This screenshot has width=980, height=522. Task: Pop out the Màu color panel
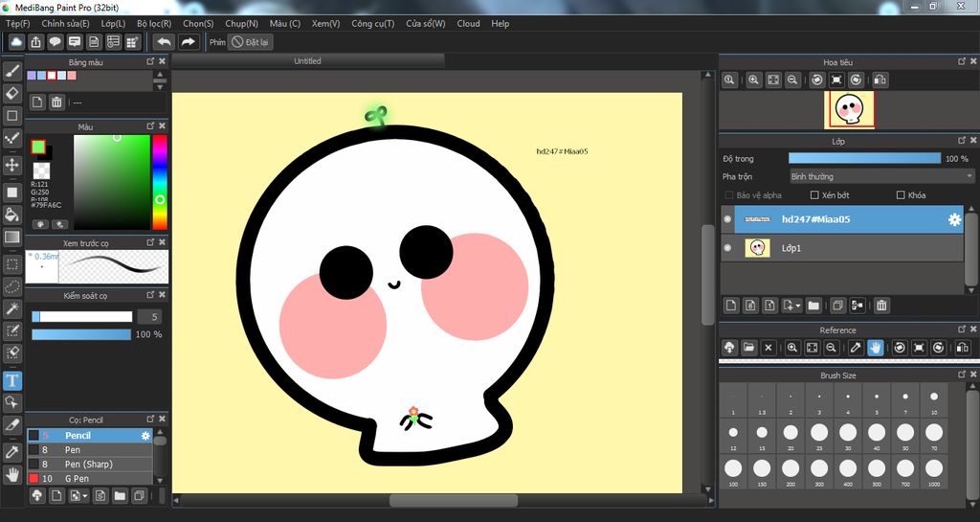click(150, 125)
